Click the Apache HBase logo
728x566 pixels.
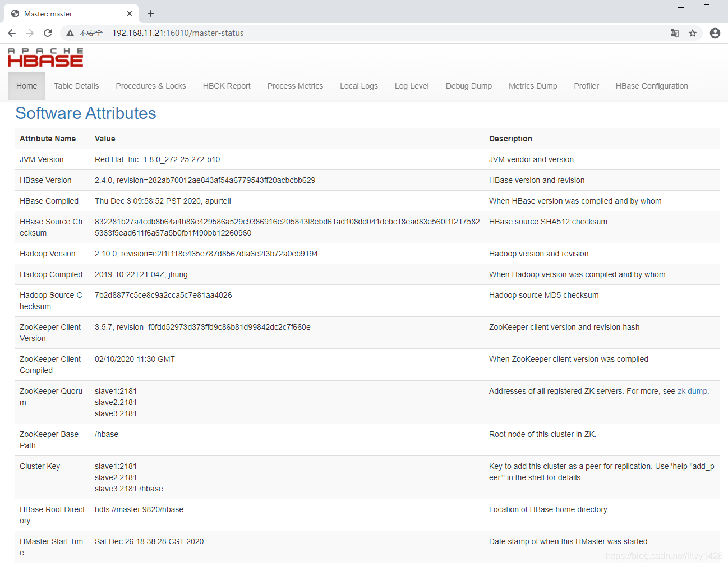(x=45, y=57)
